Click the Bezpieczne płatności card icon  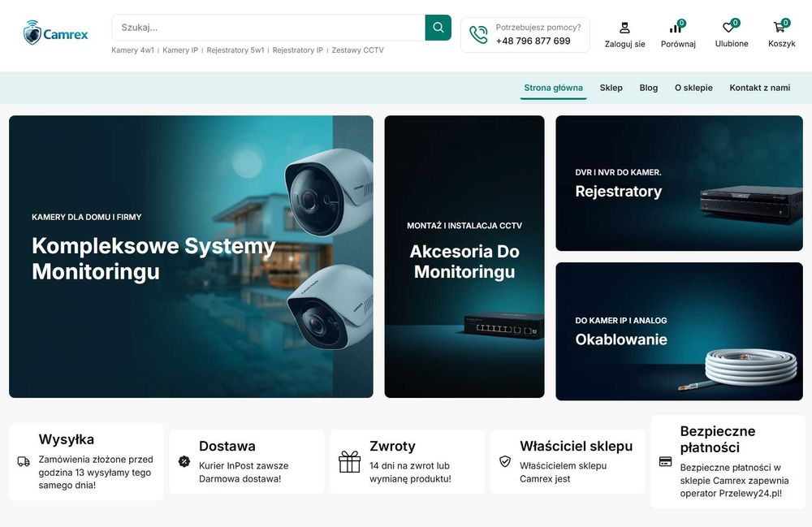point(666,461)
